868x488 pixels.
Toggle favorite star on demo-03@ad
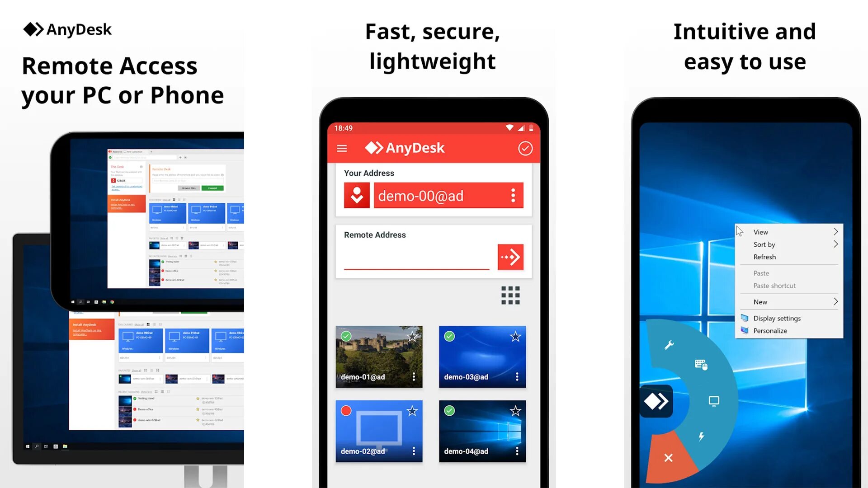point(515,336)
